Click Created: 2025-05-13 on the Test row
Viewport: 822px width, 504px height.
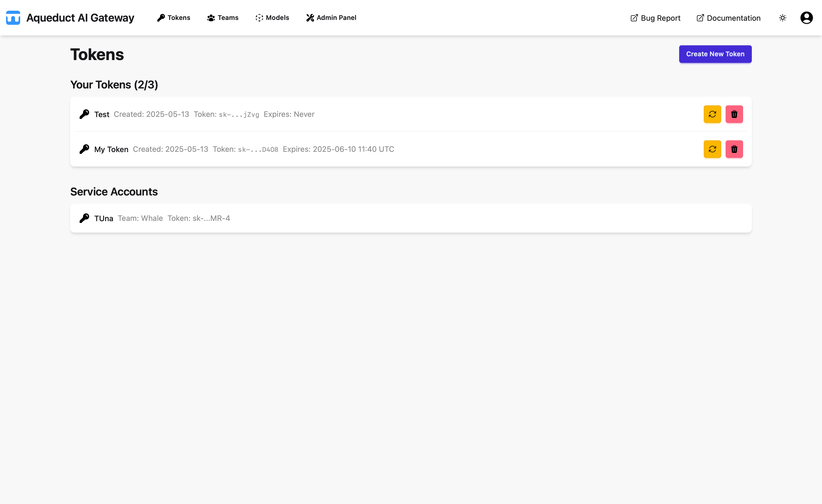point(152,114)
